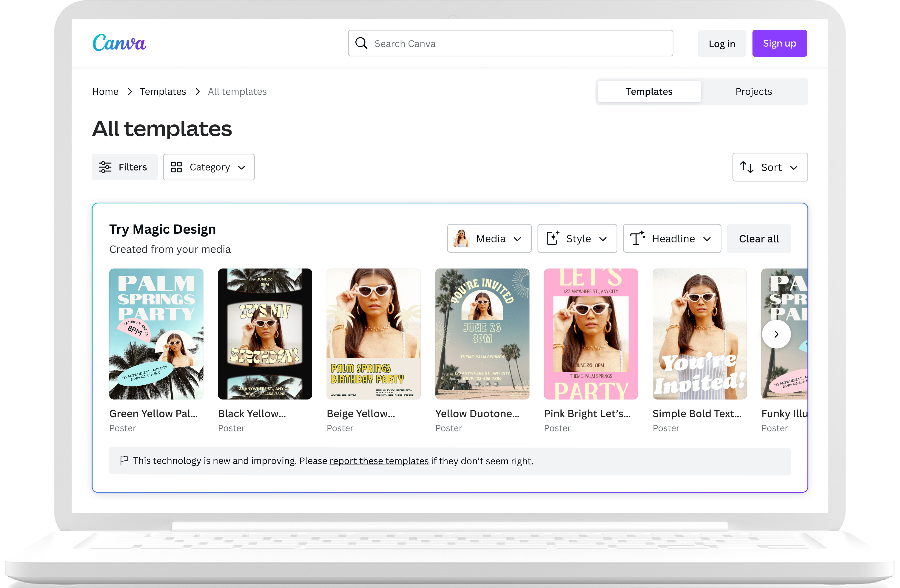Click the Sort order toggle
The image size is (900, 588).
point(770,167)
